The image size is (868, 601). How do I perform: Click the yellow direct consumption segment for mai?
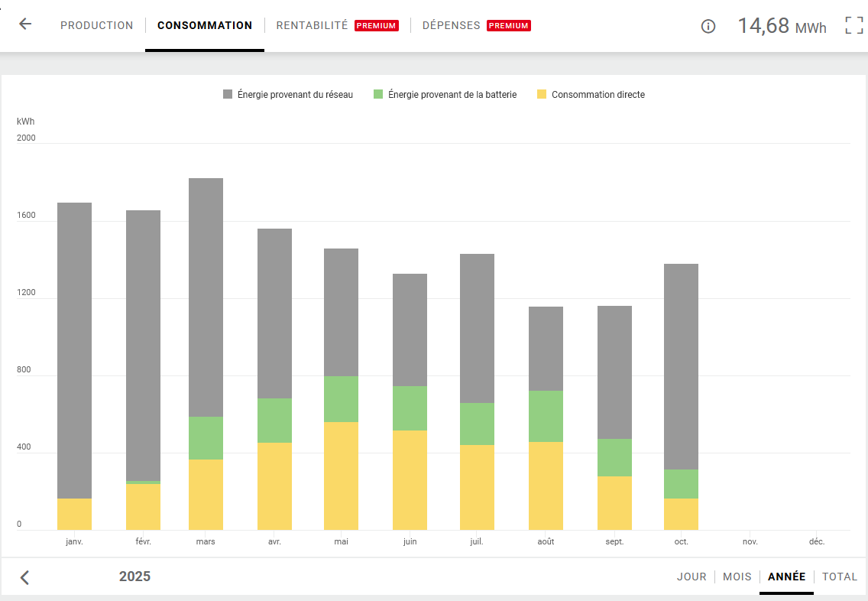(x=341, y=476)
